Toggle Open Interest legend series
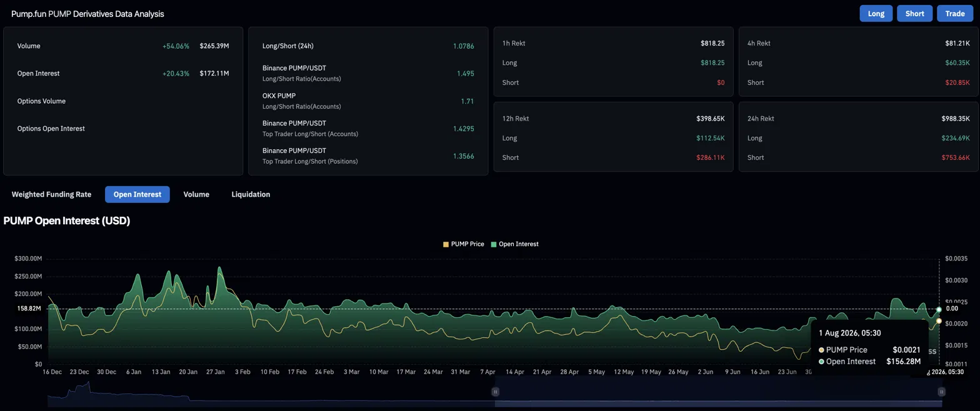Screen dimensions: 980x411 (514, 244)
